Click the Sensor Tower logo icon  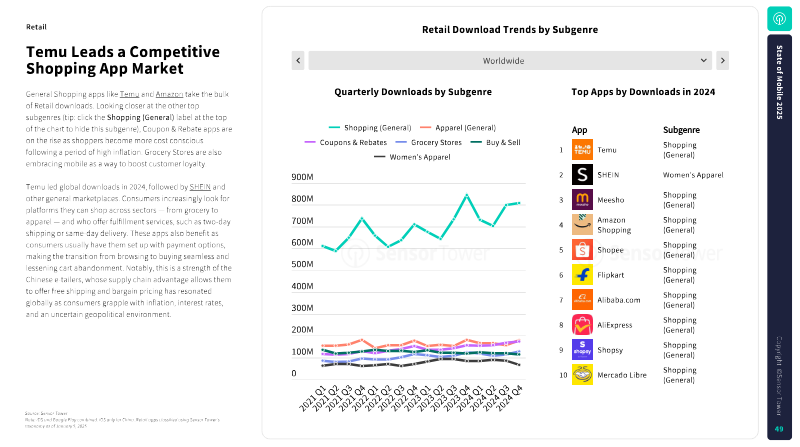click(x=779, y=19)
